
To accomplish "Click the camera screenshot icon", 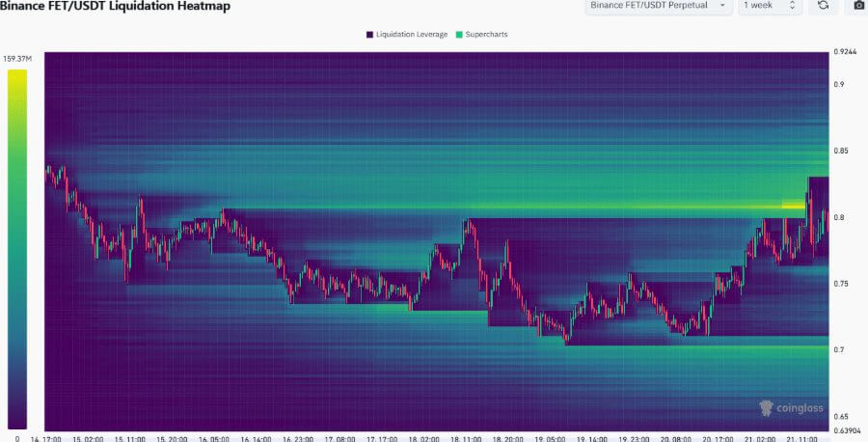I will click(x=857, y=6).
